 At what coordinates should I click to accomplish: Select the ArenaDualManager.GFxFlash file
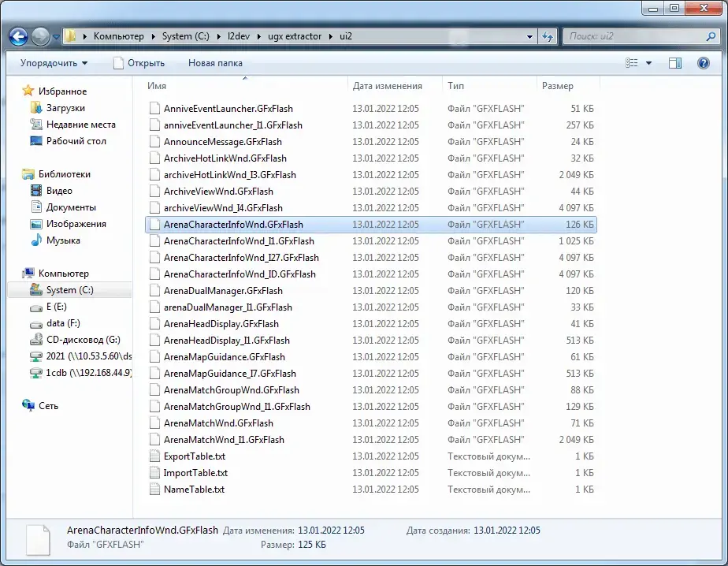222,291
